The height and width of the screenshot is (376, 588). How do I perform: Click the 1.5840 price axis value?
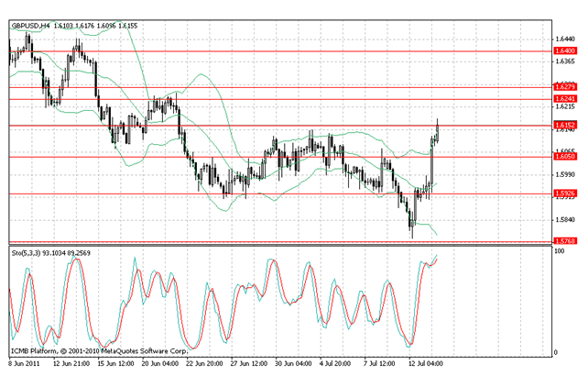tap(564, 220)
